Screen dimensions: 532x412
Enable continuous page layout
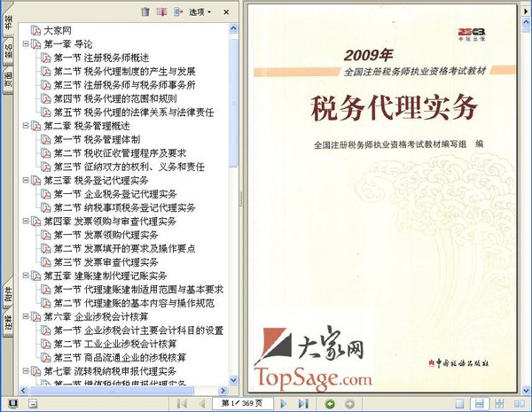click(x=480, y=404)
